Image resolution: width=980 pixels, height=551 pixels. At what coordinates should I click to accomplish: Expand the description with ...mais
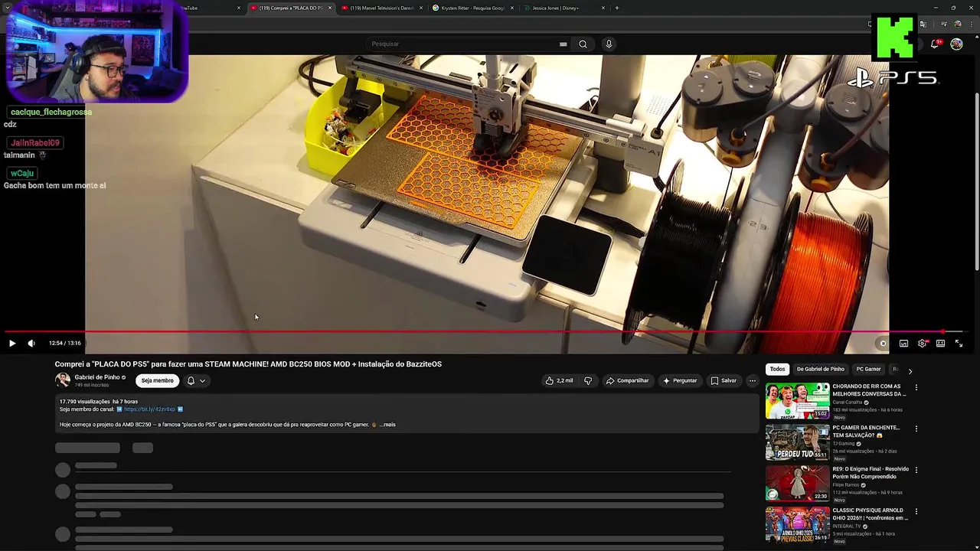tap(387, 425)
